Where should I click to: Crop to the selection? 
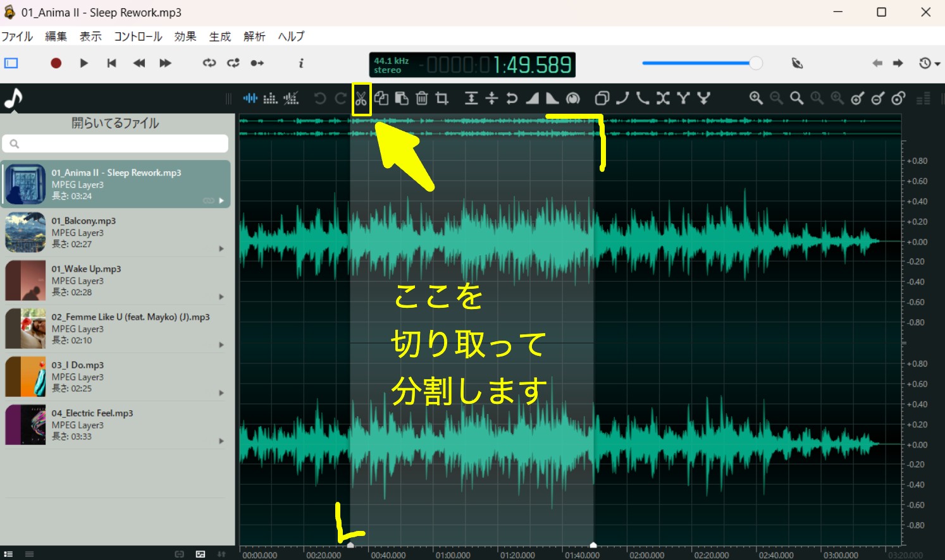442,98
